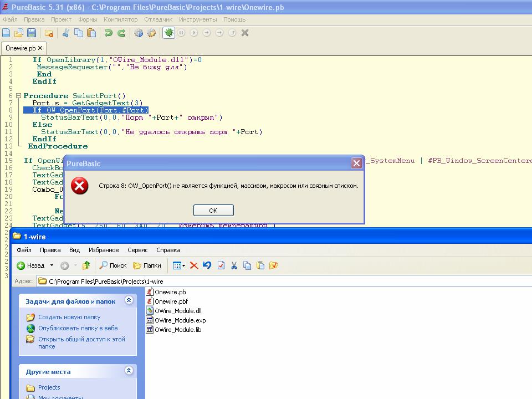Toggle the Папки folders pane button

click(147, 265)
